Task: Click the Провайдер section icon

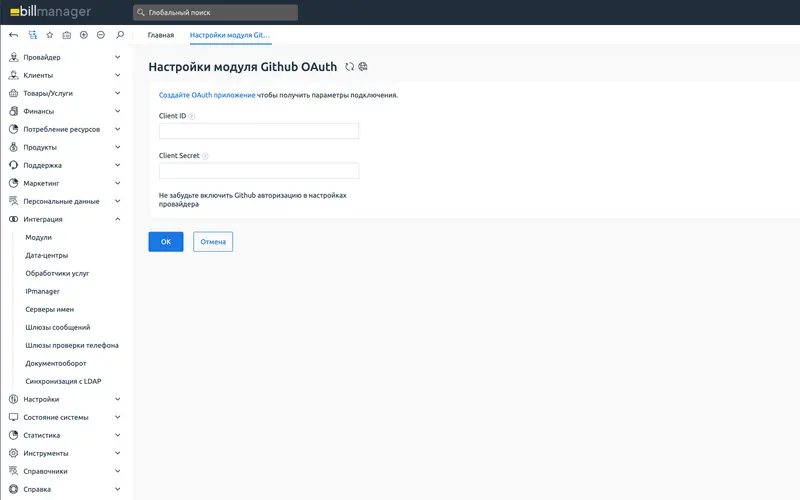Action: pyautogui.click(x=14, y=57)
